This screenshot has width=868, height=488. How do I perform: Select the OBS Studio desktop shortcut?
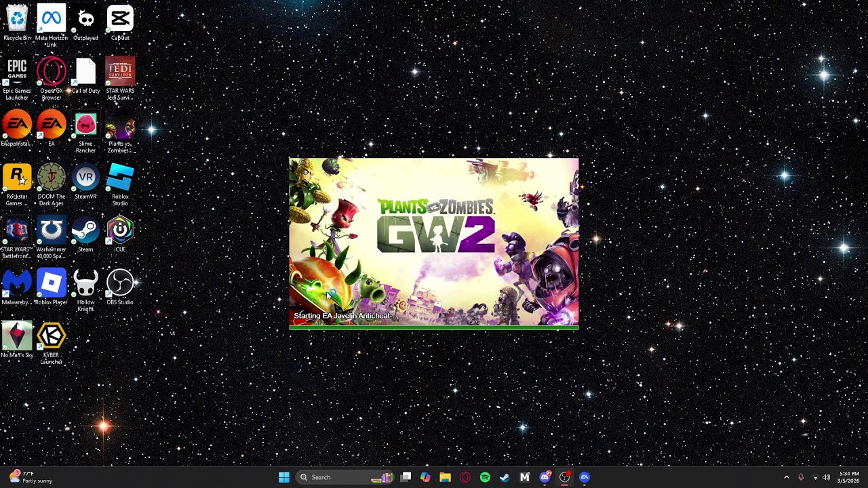pos(120,287)
